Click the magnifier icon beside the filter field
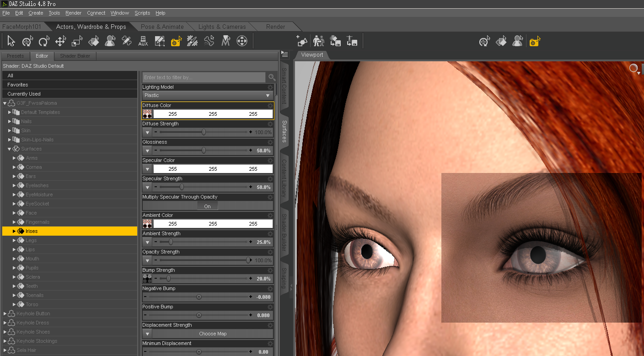 272,77
